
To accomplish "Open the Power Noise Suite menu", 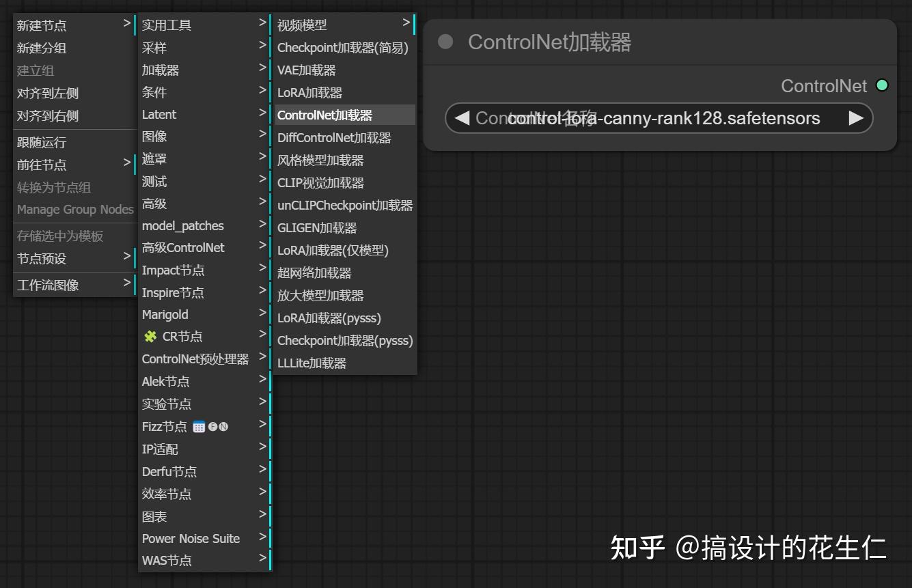I will click(190, 538).
